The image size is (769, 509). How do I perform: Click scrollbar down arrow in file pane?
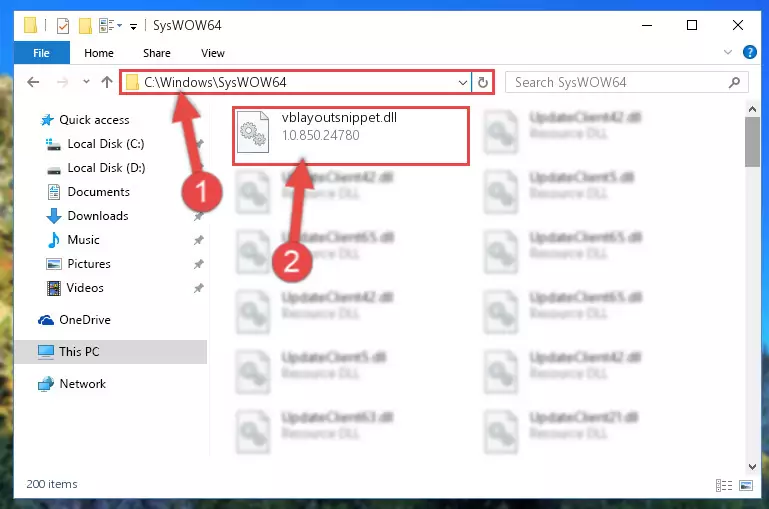coord(752,467)
